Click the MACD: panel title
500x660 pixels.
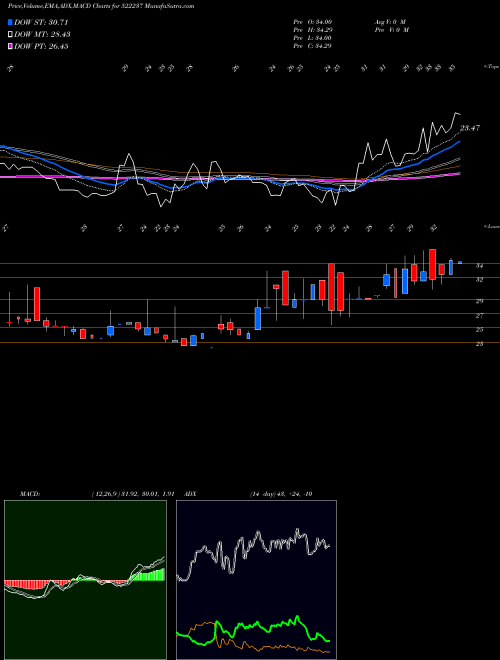[x=30, y=494]
